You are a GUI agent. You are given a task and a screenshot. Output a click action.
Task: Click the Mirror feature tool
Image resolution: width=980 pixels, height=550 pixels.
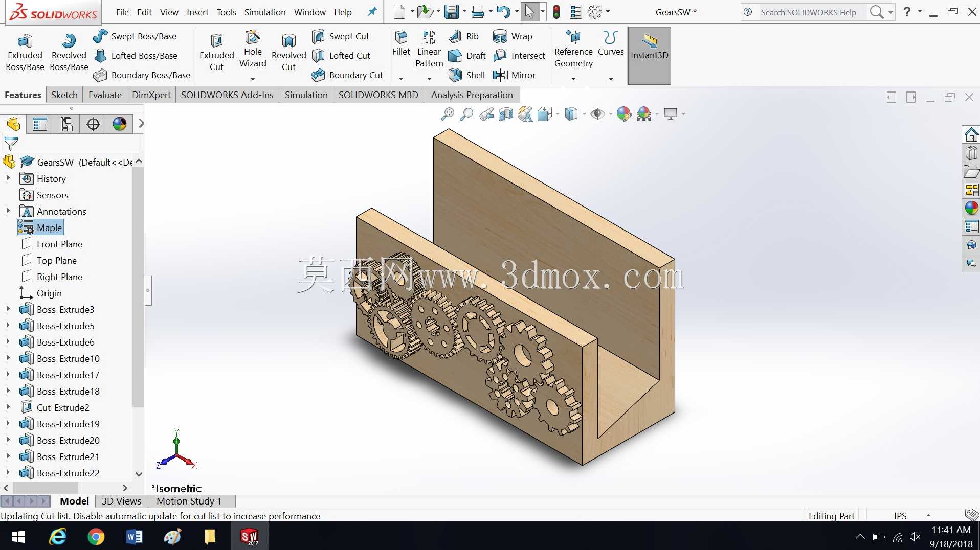coord(514,75)
